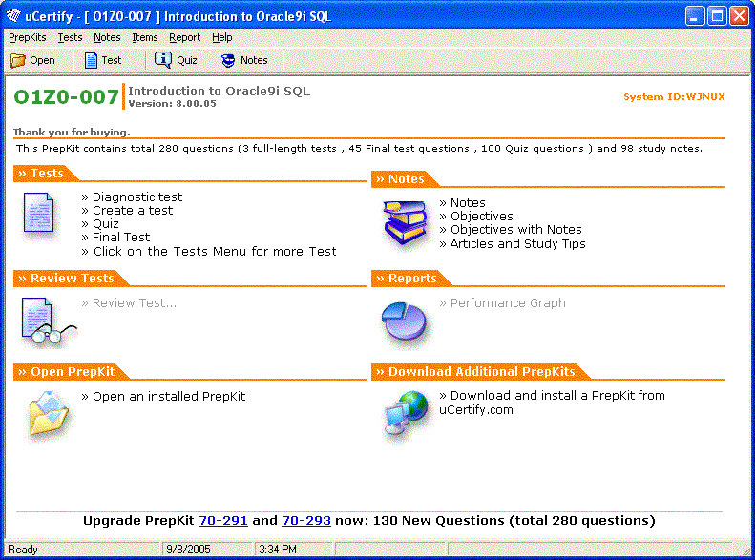Open the Tests menu

pos(70,37)
